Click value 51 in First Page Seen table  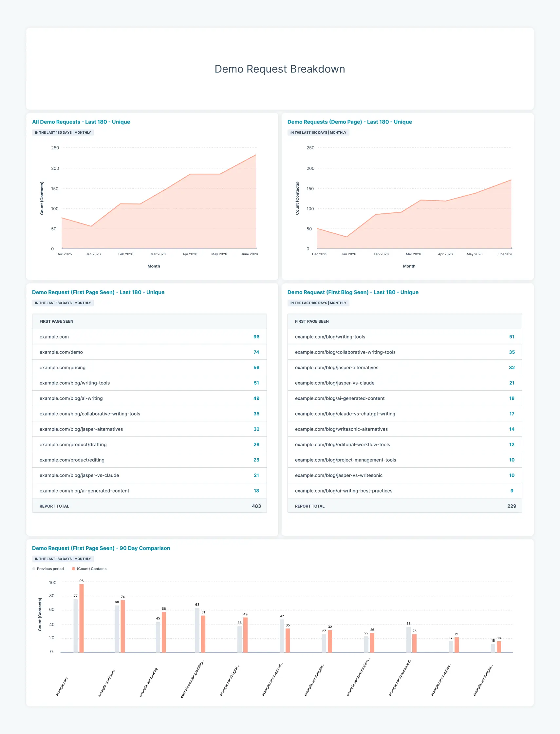tap(256, 383)
